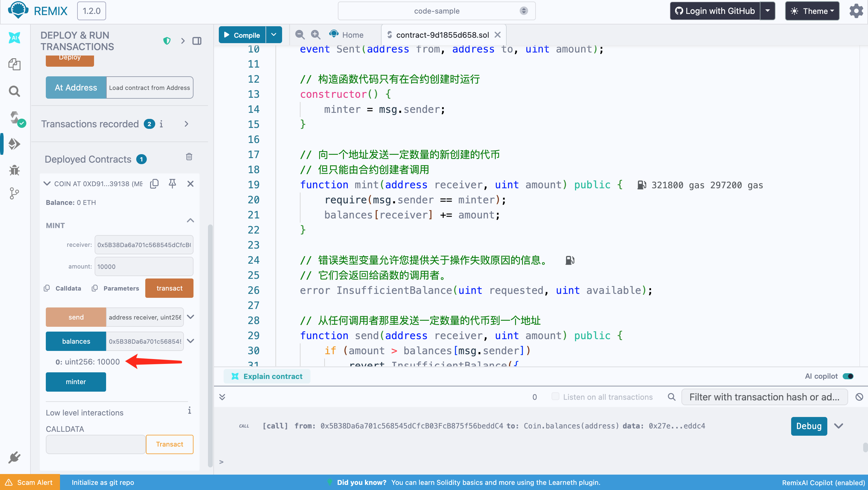Click the RemixAI assistant sidebar icon
868x490 pixels.
14,38
